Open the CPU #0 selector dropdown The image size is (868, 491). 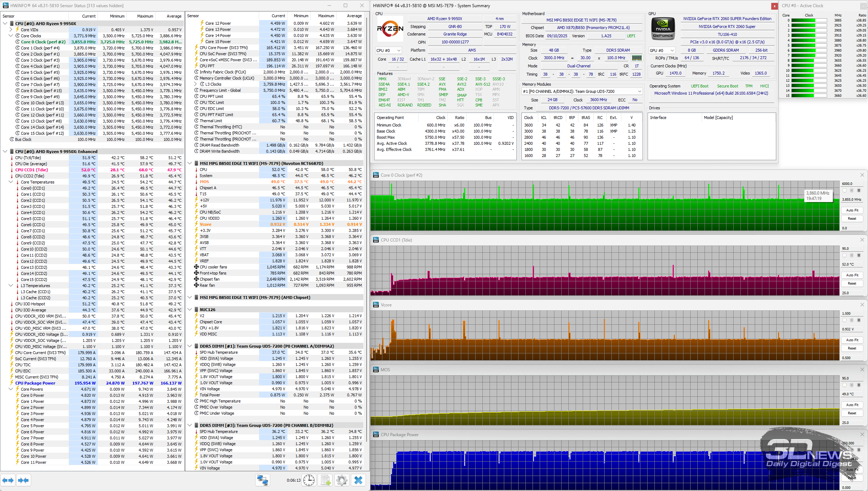pyautogui.click(x=388, y=51)
